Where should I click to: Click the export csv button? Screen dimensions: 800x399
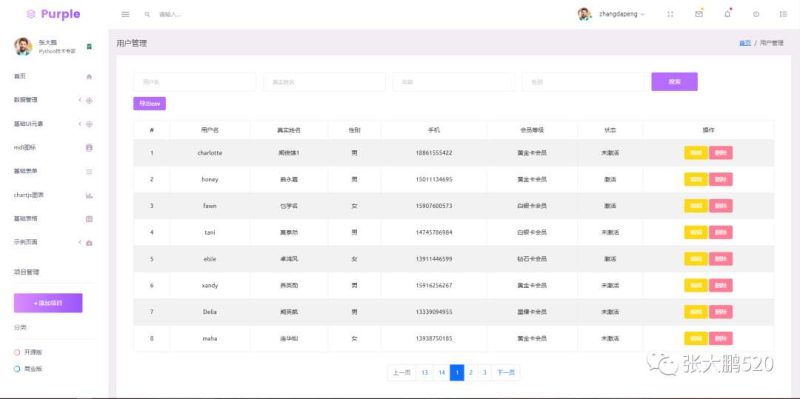149,104
